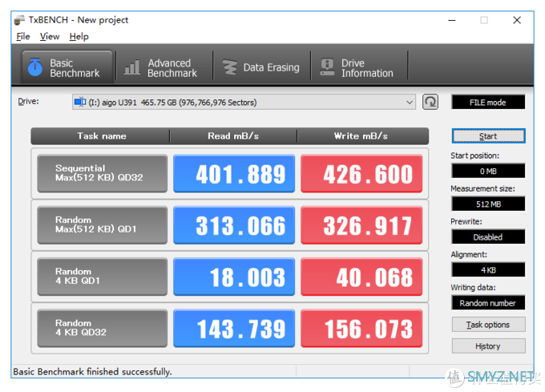Click the Basic Benchmark stopwatch icon

(x=34, y=67)
